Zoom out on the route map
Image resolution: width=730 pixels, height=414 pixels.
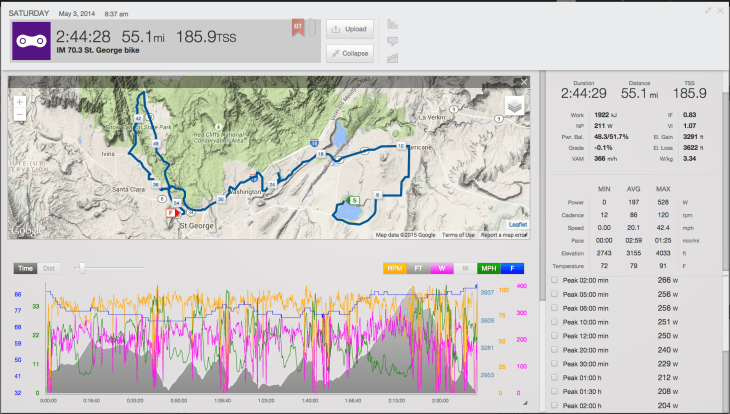(21, 116)
